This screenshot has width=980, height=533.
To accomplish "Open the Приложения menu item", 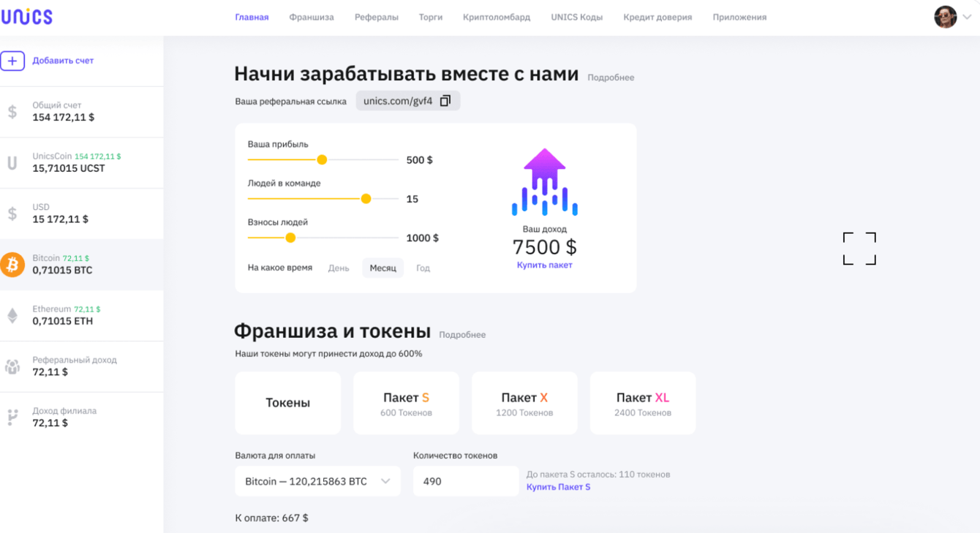I will (x=739, y=17).
